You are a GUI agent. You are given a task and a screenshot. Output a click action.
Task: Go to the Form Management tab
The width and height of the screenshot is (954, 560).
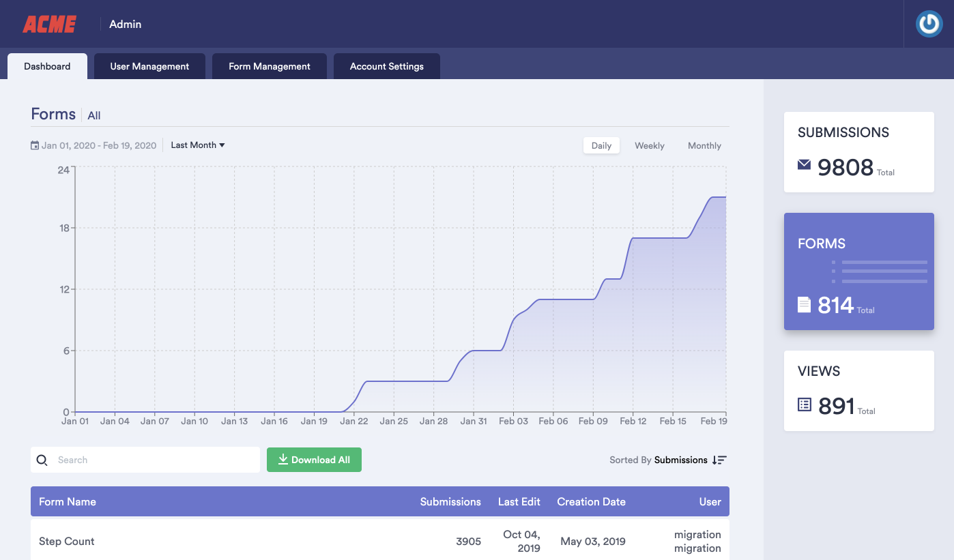(x=270, y=66)
